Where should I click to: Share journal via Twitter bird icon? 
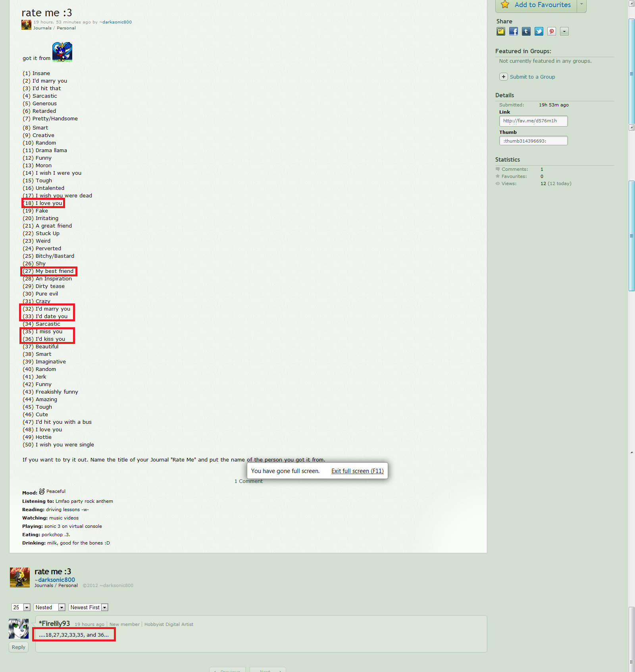(539, 31)
